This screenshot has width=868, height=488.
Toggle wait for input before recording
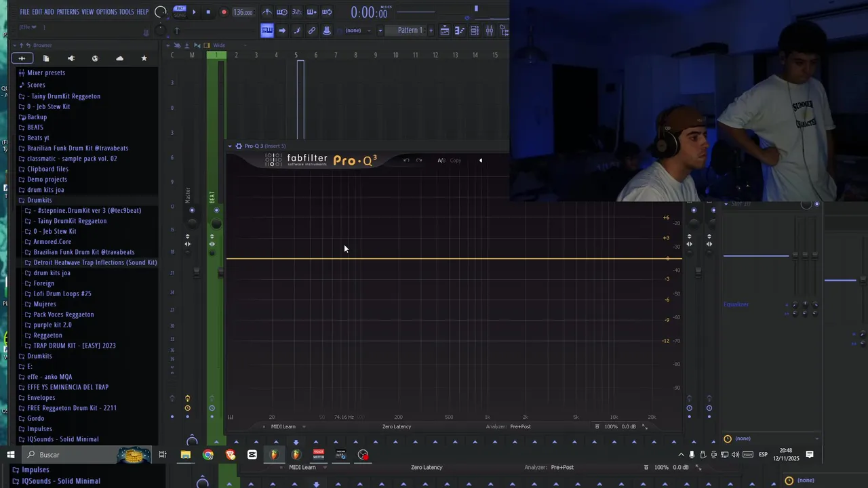281,12
